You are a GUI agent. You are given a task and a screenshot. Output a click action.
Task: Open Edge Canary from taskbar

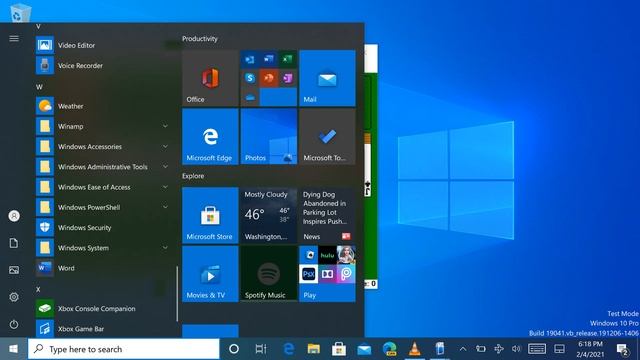[389, 349]
